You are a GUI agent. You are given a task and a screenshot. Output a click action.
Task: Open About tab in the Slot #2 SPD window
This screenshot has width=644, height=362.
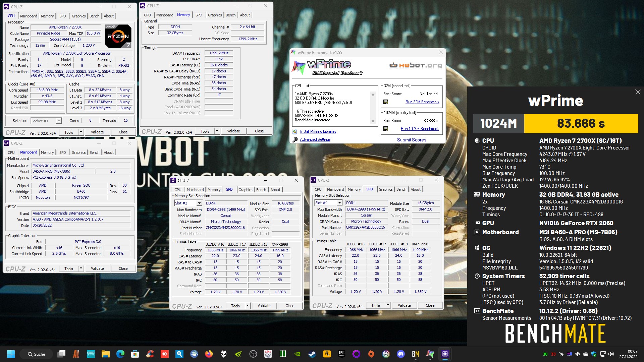tap(275, 190)
